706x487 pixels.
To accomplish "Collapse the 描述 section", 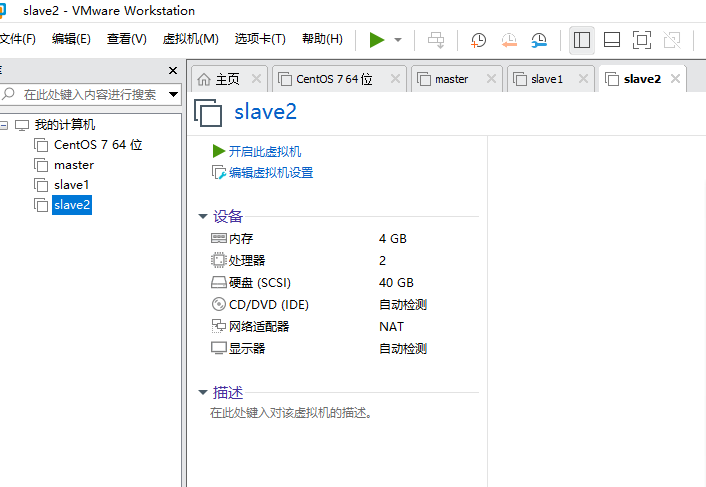I will [x=203, y=392].
